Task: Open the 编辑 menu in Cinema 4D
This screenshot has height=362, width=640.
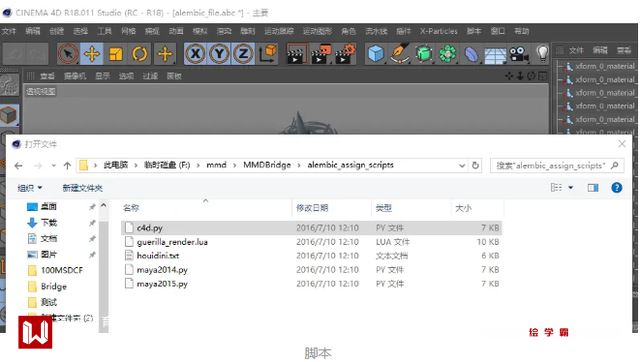Action: (x=33, y=31)
